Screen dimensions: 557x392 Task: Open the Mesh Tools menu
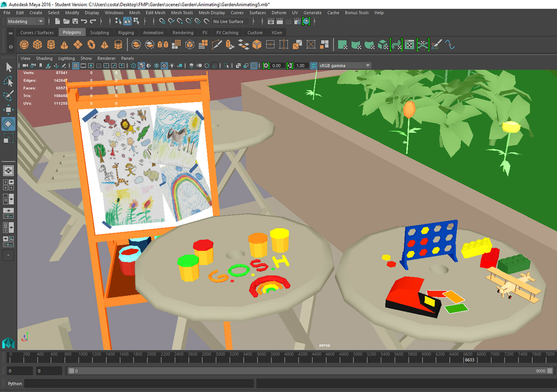(x=182, y=13)
